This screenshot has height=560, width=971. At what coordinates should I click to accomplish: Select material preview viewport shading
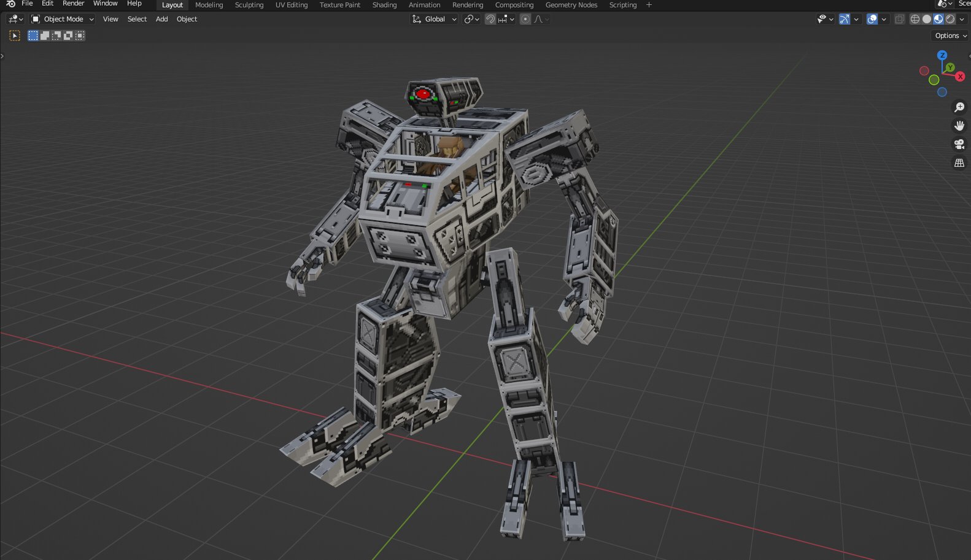coord(938,19)
